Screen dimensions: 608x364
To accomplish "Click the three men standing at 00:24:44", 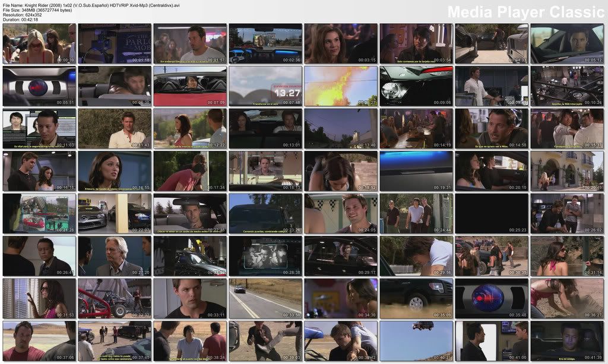I will [x=416, y=214].
